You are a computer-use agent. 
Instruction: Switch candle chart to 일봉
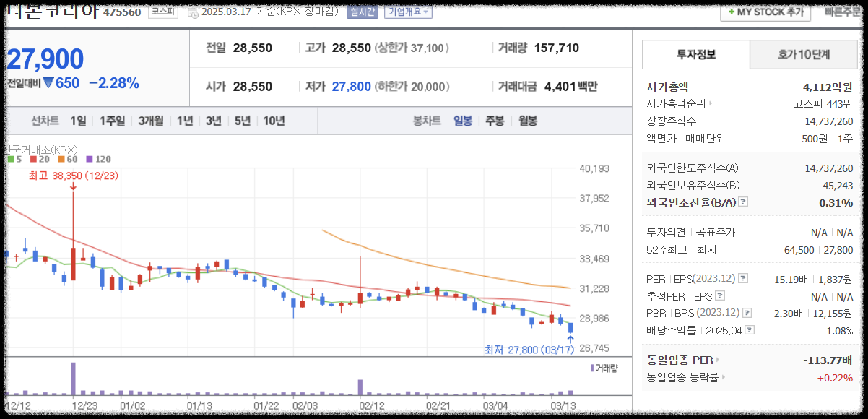click(463, 121)
